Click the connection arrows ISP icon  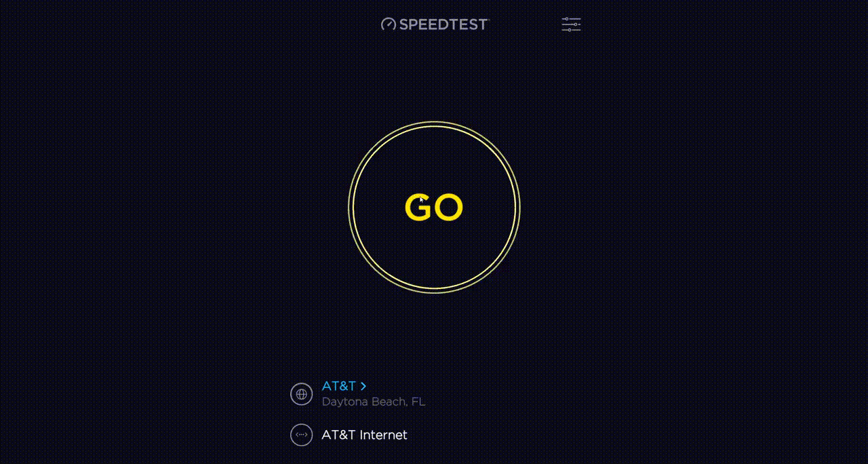pos(301,435)
